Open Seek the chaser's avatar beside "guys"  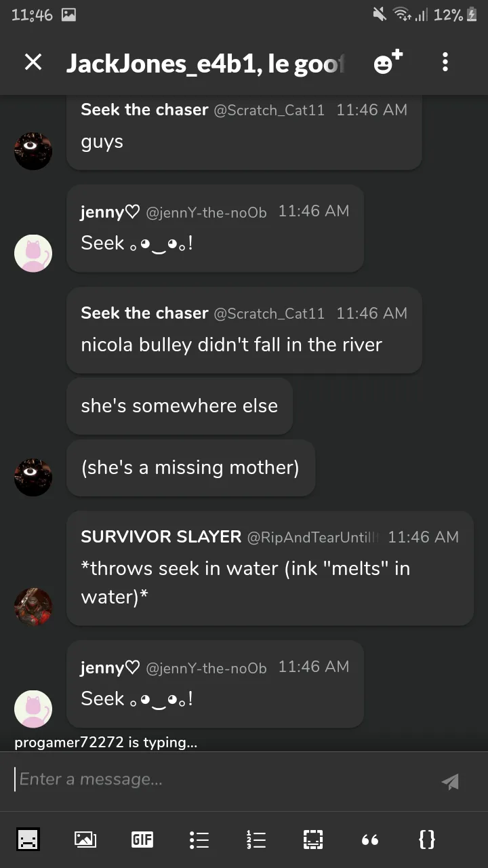33,151
